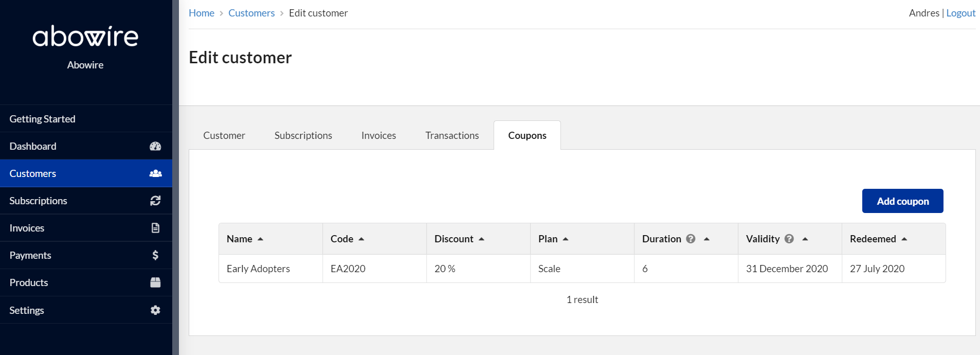The height and width of the screenshot is (355, 980).
Task: Click the Products box icon in sidebar
Action: point(155,282)
